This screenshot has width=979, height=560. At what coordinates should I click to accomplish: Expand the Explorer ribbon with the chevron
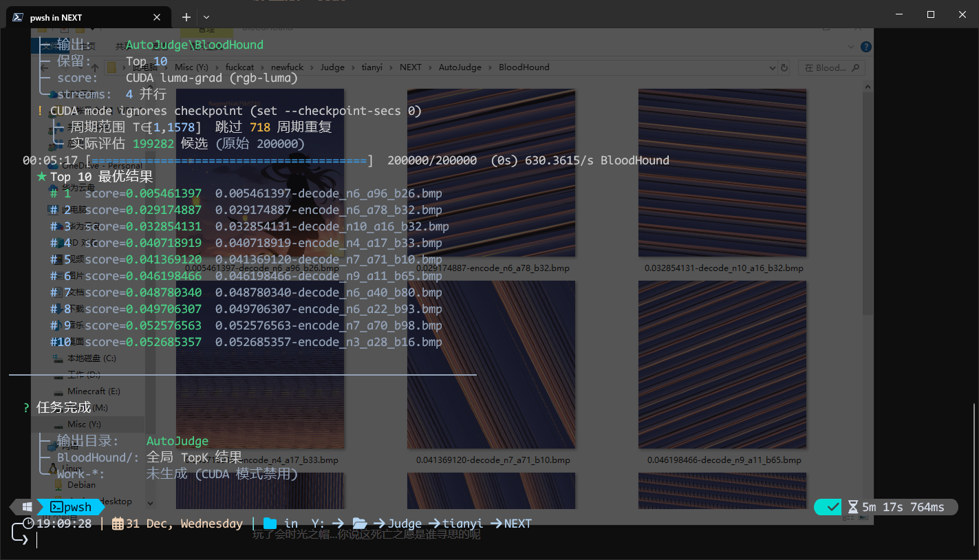pyautogui.click(x=852, y=47)
